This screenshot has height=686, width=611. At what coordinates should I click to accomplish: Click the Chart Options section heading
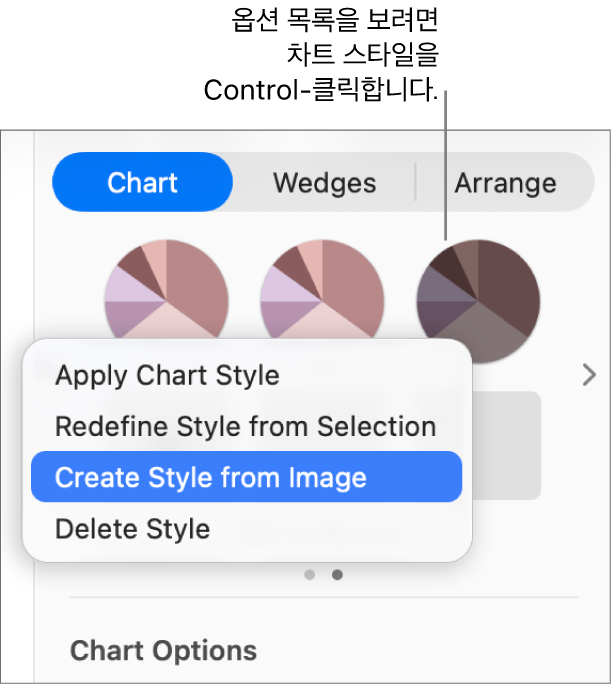point(163,651)
